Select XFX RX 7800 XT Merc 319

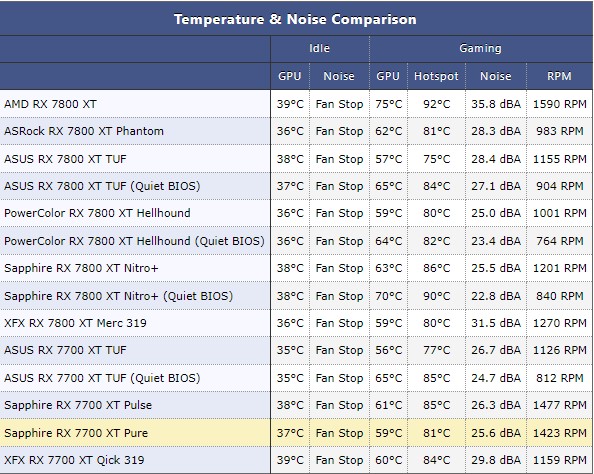click(75, 323)
